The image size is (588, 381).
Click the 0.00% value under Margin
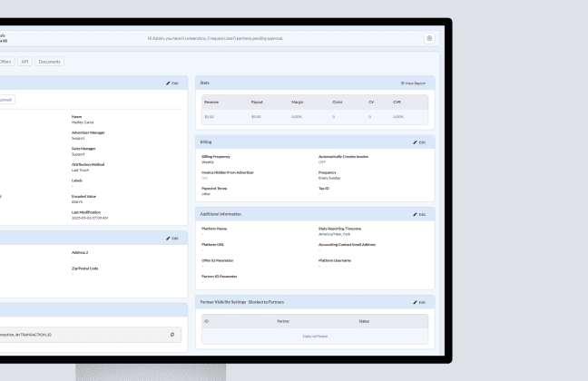[297, 117]
